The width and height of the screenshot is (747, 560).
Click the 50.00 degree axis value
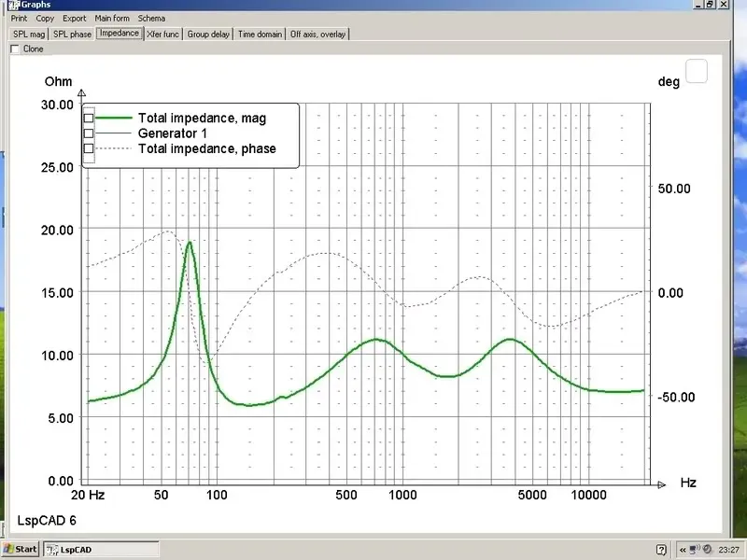coord(674,189)
